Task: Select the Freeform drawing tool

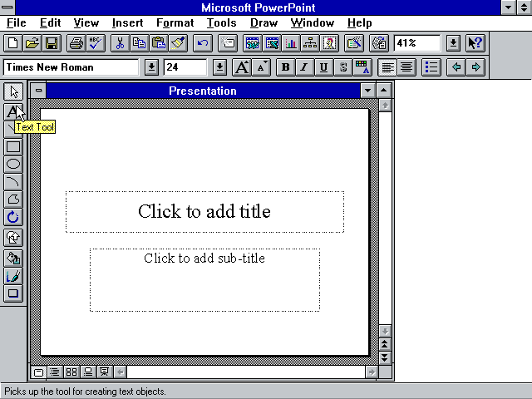Action: coord(13,199)
